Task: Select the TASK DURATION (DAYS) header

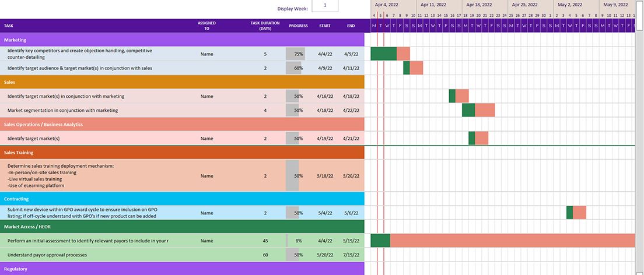Action: [x=265, y=26]
